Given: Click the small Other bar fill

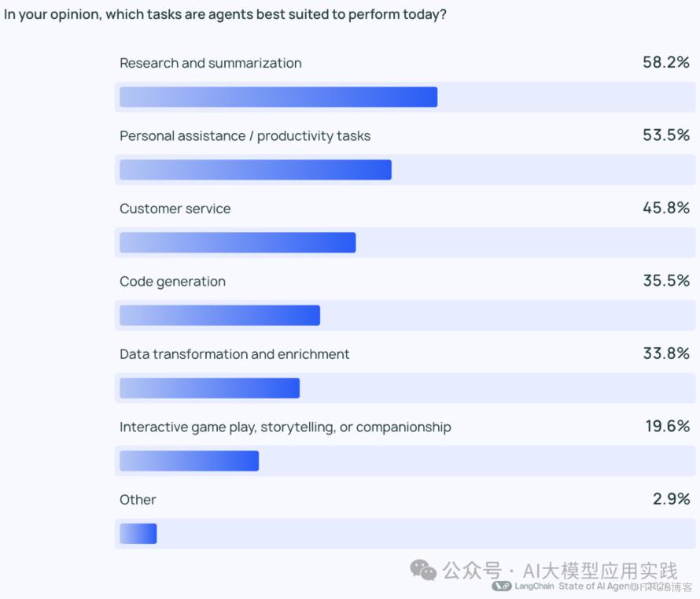Looking at the screenshot, I should (x=138, y=534).
